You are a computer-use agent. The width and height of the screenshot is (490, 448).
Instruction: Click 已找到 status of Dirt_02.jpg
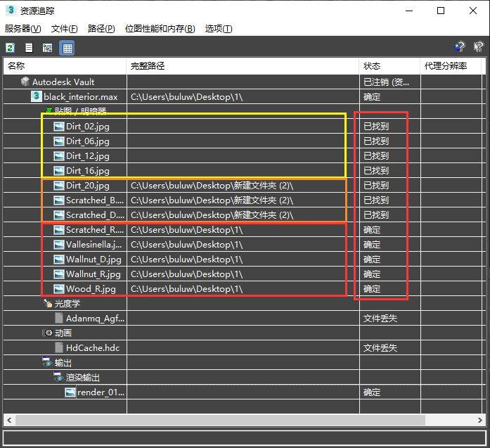pyautogui.click(x=376, y=127)
